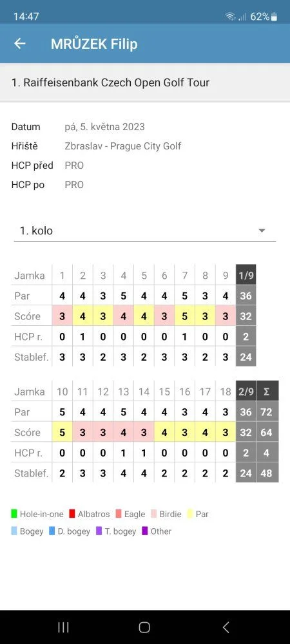Viewport: 290px width, 644px height.
Task: Tap player name MRŮZEK Filip header
Action: pos(94,44)
